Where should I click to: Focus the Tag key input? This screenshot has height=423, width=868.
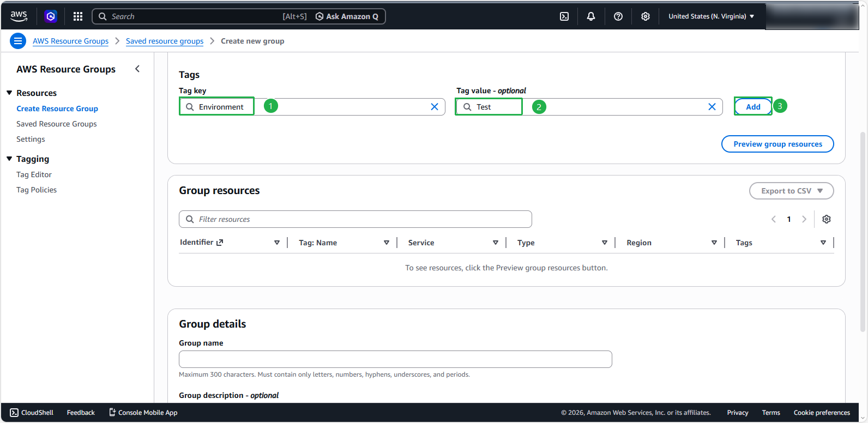tap(312, 107)
